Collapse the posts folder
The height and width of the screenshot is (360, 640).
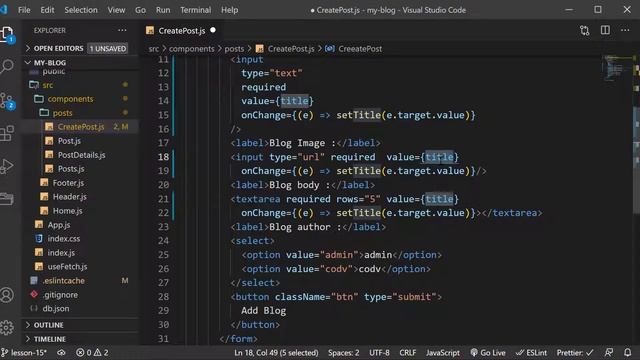pyautogui.click(x=62, y=113)
